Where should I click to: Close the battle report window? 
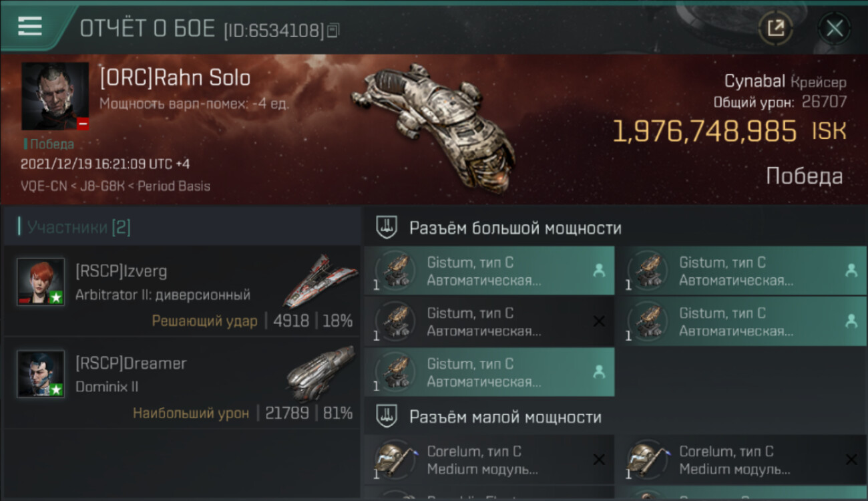tap(834, 28)
